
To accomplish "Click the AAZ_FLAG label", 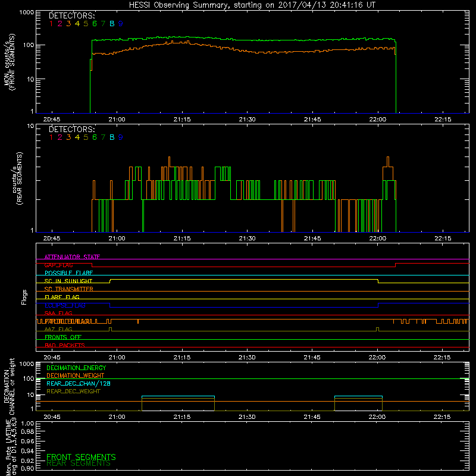I will tap(58, 329).
